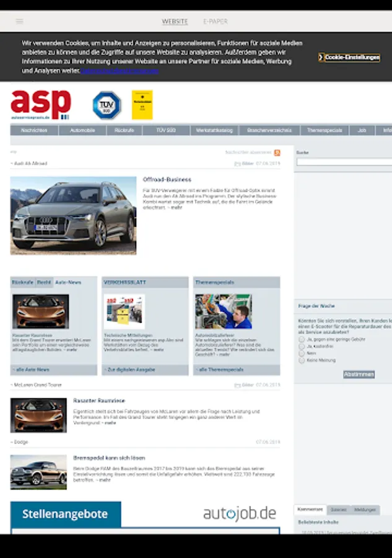Screen dimensions: 392x558
Task: Open the Branchenverzeichnis menu item
Action: [269, 130]
